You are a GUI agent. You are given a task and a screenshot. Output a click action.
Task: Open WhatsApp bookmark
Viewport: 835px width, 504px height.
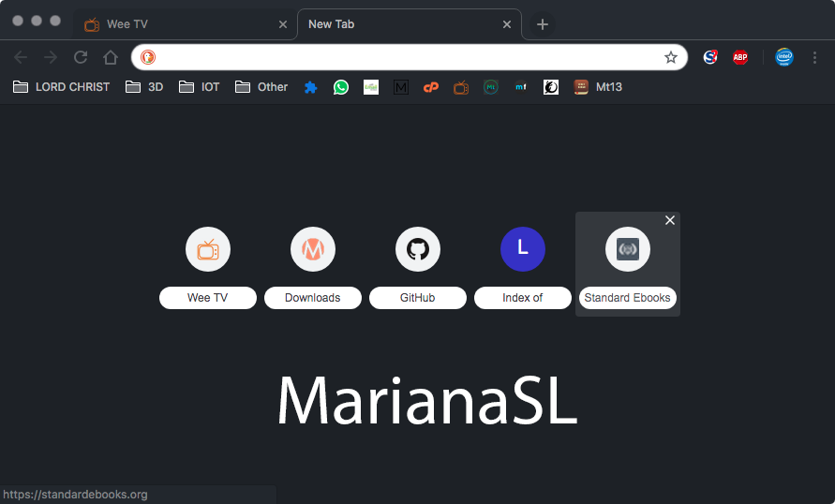click(341, 87)
